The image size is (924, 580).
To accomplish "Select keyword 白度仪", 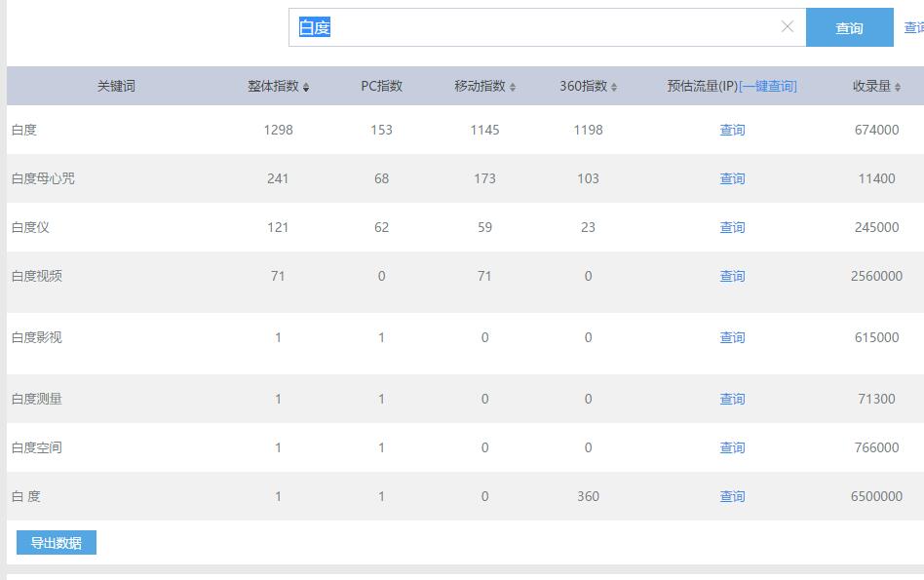I will pyautogui.click(x=30, y=227).
